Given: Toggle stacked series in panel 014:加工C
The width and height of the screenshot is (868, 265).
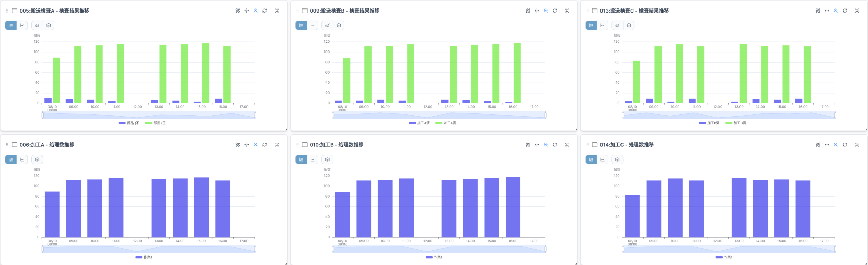Looking at the screenshot, I should click(x=617, y=160).
